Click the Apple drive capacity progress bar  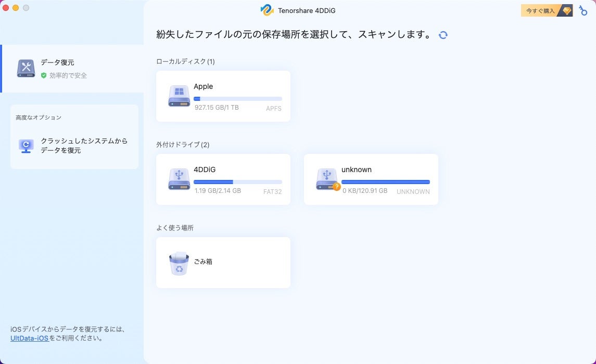pyautogui.click(x=238, y=99)
